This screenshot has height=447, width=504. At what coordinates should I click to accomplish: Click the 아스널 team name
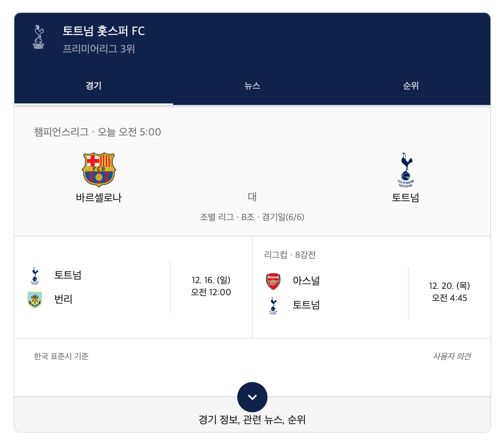click(306, 281)
